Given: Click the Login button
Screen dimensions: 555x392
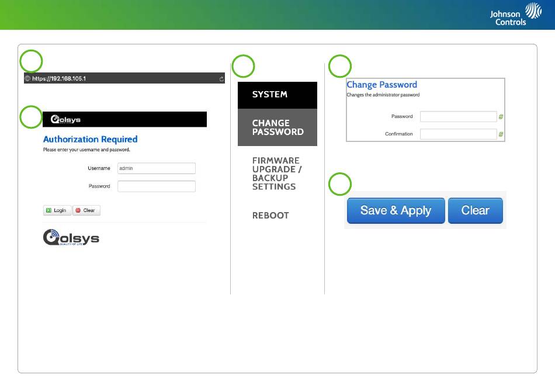Looking at the screenshot, I should click(x=57, y=210).
